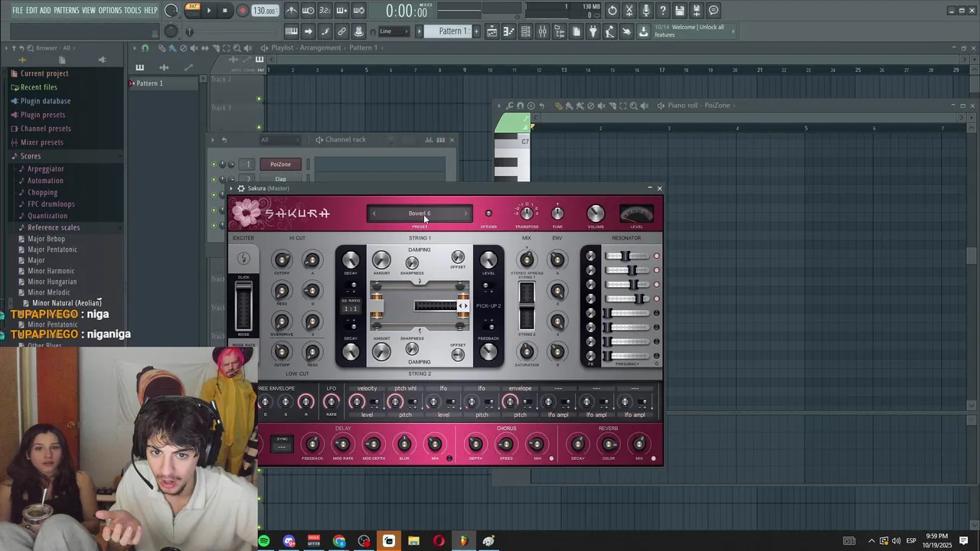Click the Exciter CLICK/NOISE slider
This screenshot has width=980, height=551.
(x=243, y=306)
